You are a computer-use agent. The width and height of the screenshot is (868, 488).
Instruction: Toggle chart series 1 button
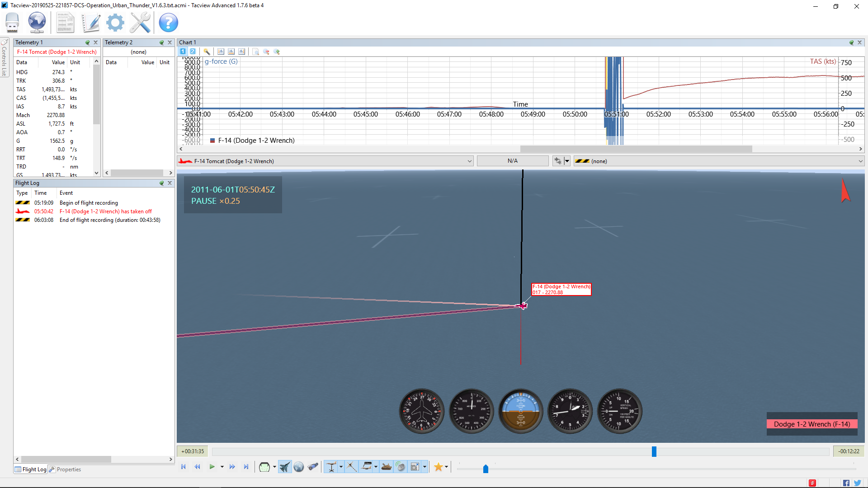click(x=183, y=52)
